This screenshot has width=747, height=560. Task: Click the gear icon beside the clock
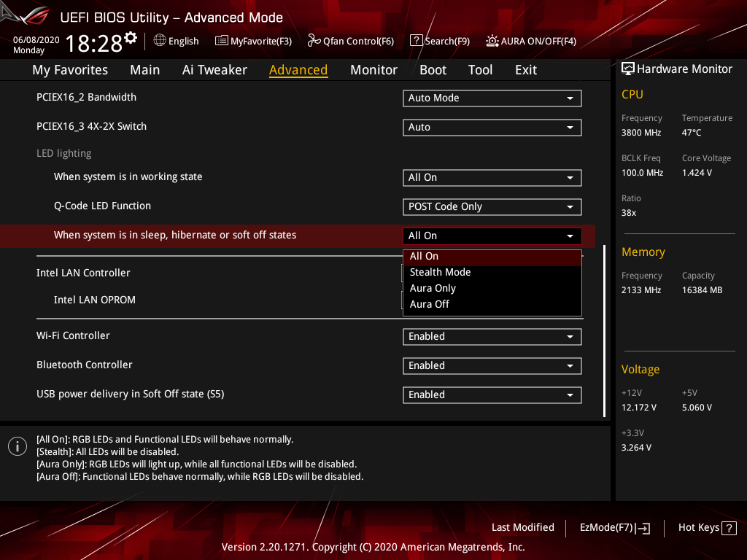pos(131,37)
